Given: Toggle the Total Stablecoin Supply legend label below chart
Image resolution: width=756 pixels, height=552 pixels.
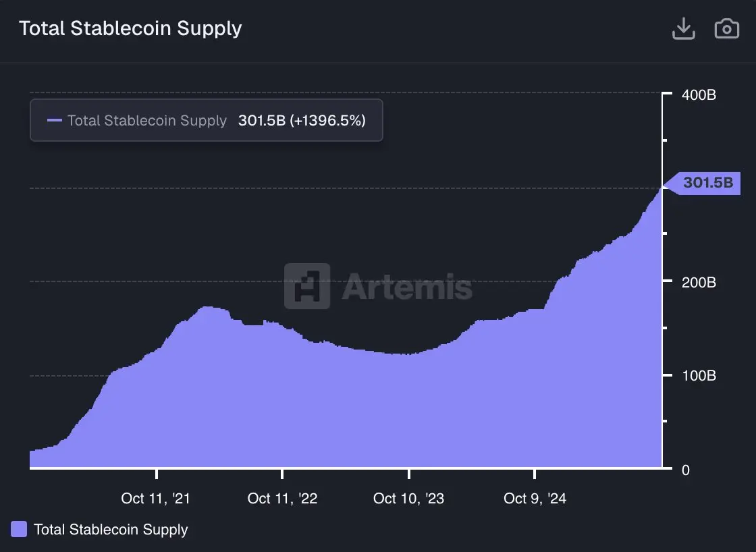Looking at the screenshot, I should [x=111, y=530].
